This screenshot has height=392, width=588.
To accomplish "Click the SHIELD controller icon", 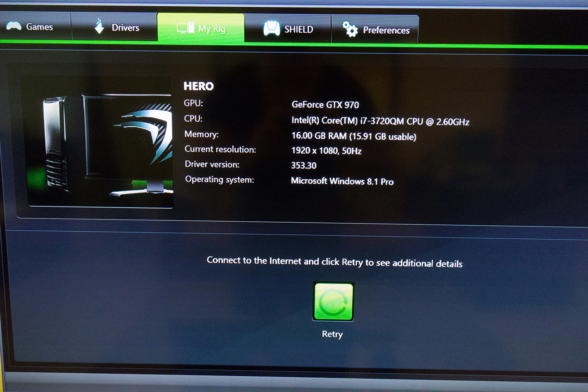I will (x=272, y=28).
